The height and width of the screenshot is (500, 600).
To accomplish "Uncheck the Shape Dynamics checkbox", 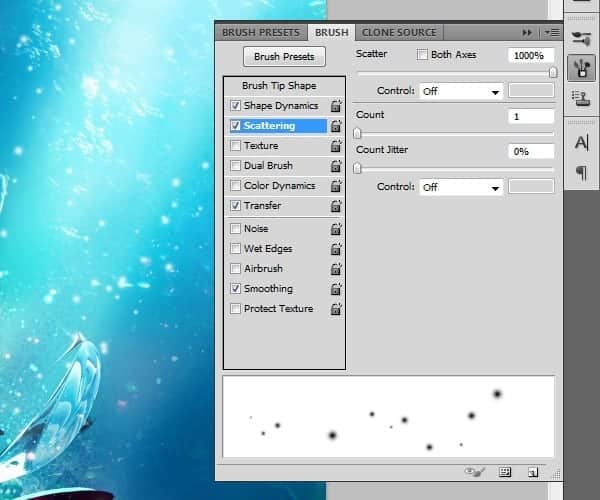I will point(235,106).
